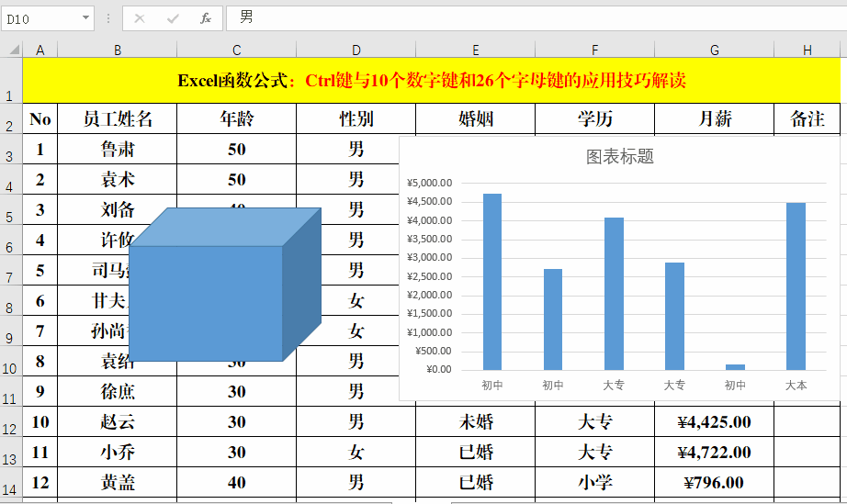Open the Name Box dropdown arrow

(x=85, y=17)
